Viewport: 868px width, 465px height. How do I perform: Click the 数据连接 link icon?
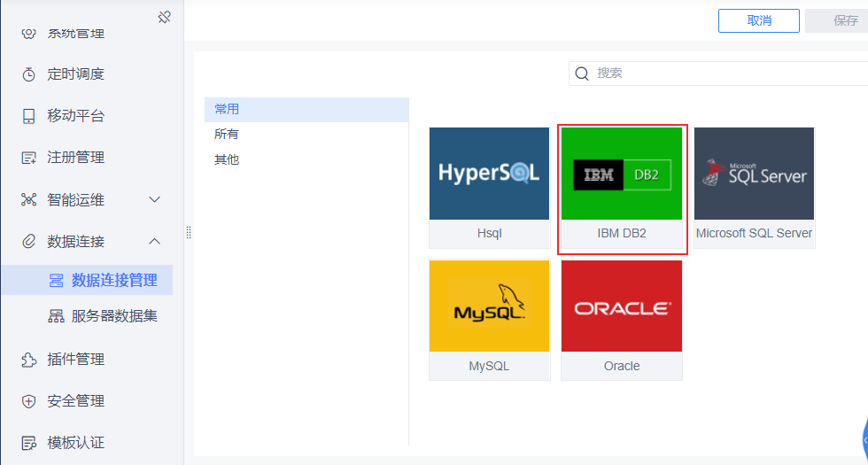coord(28,242)
